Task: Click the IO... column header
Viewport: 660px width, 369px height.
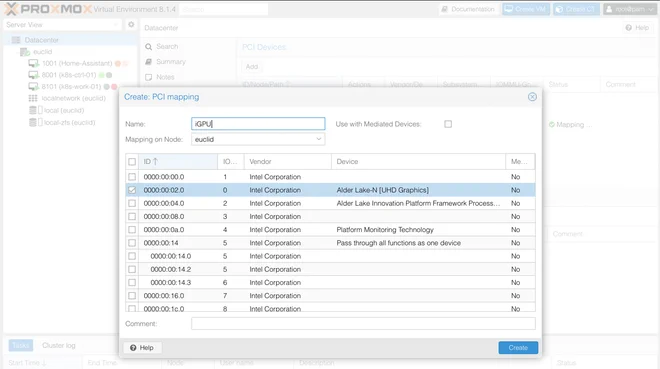Action: (231, 162)
